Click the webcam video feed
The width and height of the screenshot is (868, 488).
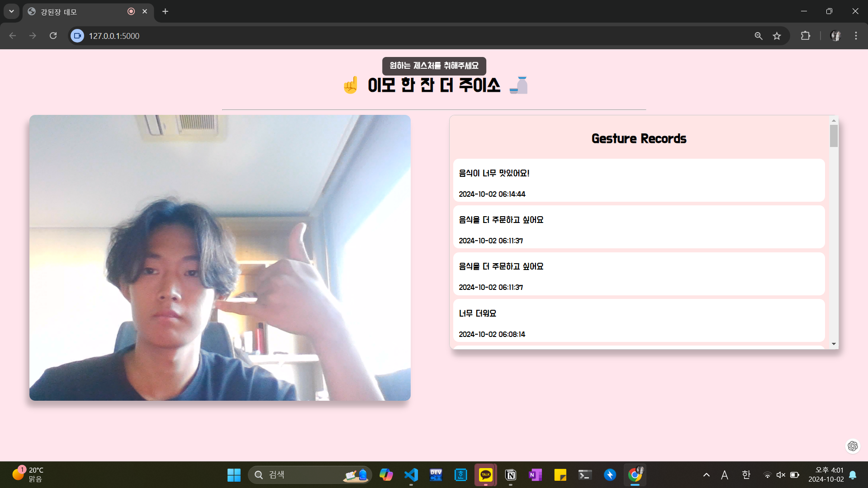point(220,257)
